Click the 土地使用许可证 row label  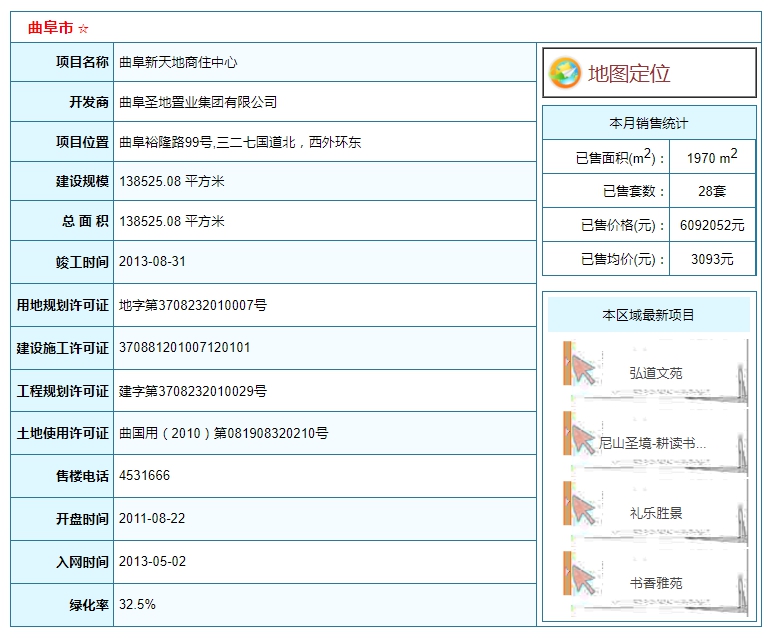pyautogui.click(x=63, y=433)
